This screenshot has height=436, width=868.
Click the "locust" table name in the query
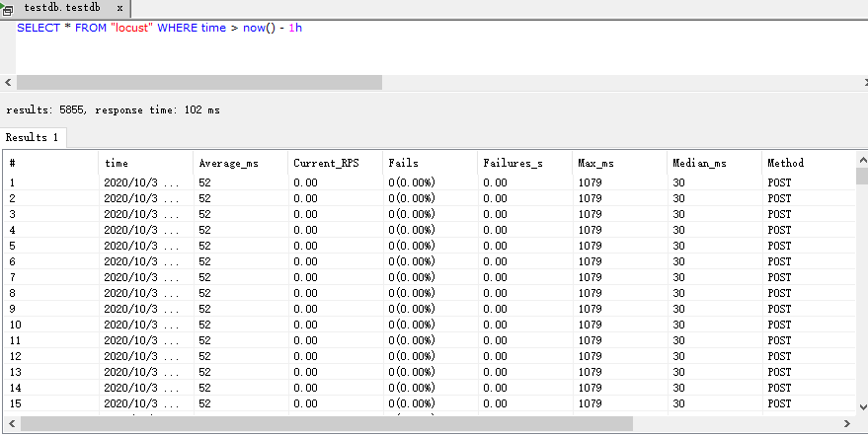point(131,28)
